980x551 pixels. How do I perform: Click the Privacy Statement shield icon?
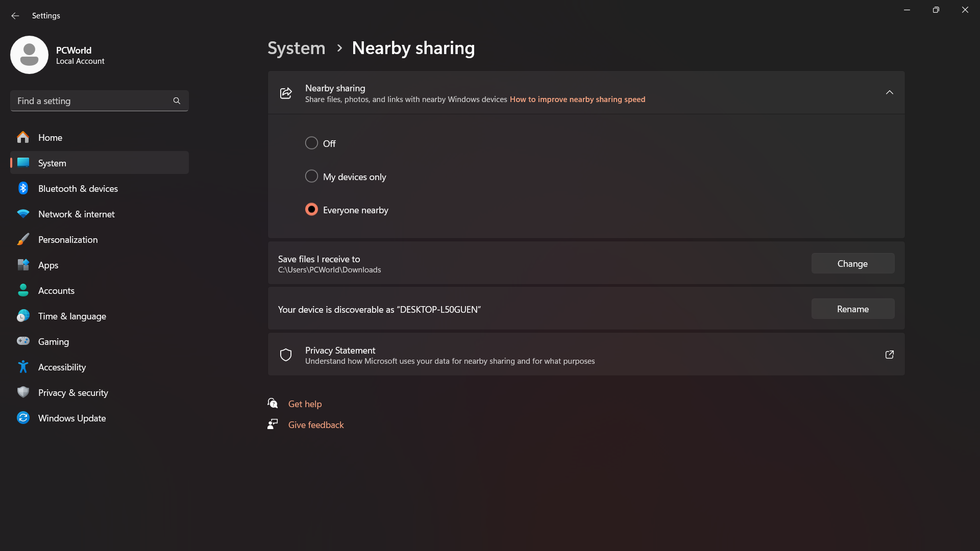pos(285,355)
